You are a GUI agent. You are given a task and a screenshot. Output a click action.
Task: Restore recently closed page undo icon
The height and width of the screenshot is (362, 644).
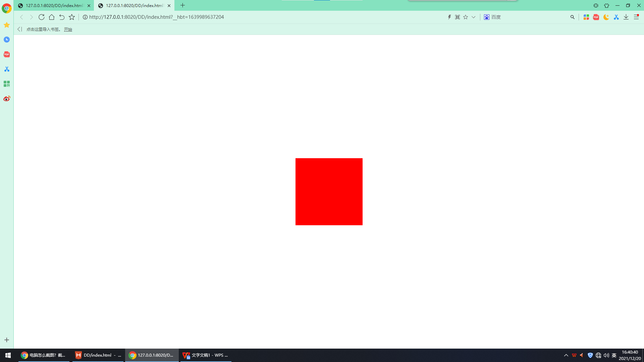tap(62, 17)
